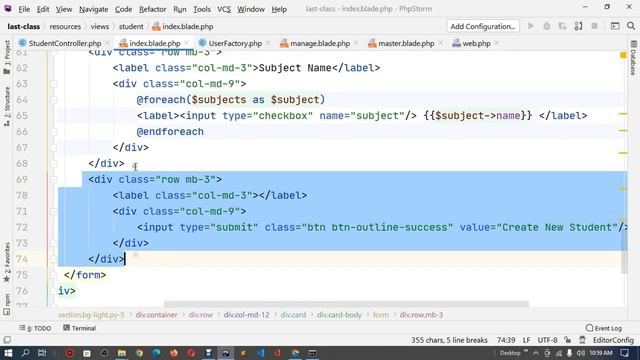Click fold marker at line 73

[x=53, y=243]
